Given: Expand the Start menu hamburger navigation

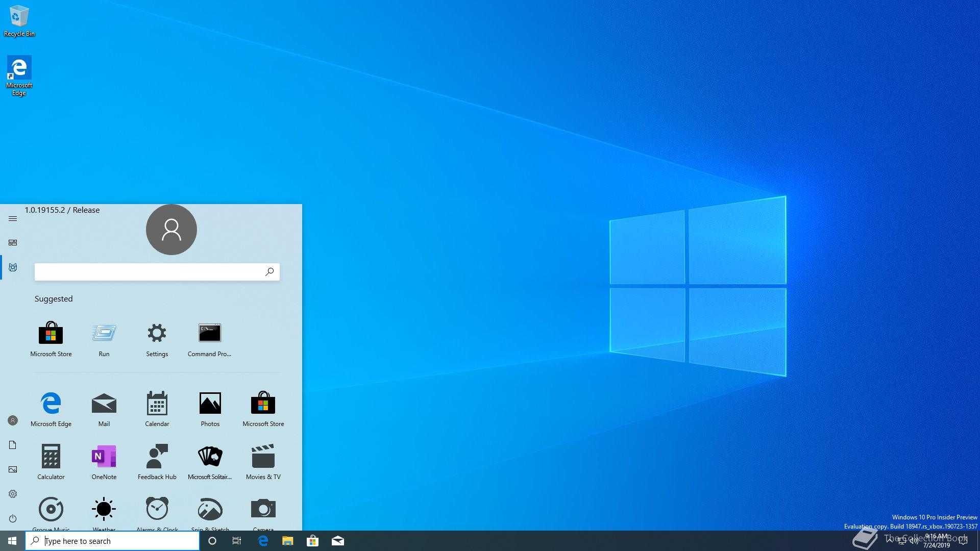Looking at the screenshot, I should click(x=13, y=219).
